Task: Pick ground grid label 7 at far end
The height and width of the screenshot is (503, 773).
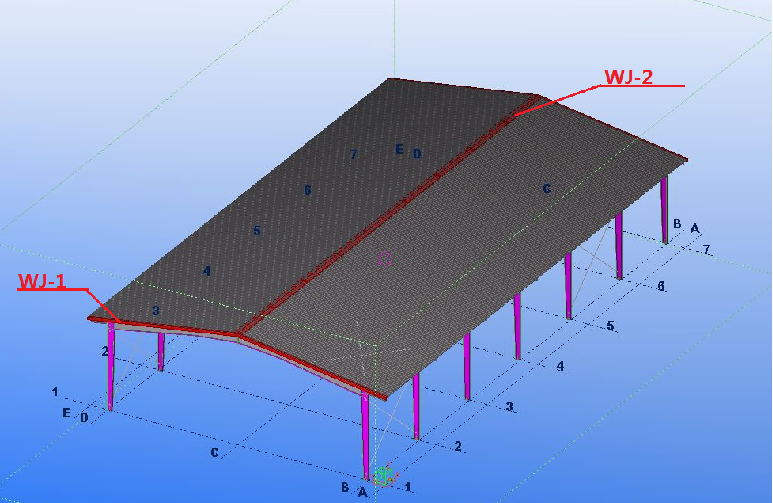Action: coord(706,250)
